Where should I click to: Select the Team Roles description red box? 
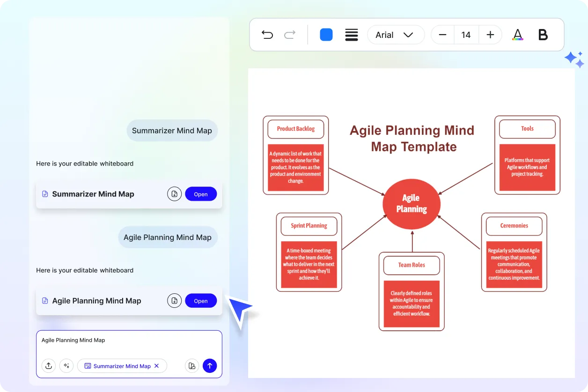412,304
